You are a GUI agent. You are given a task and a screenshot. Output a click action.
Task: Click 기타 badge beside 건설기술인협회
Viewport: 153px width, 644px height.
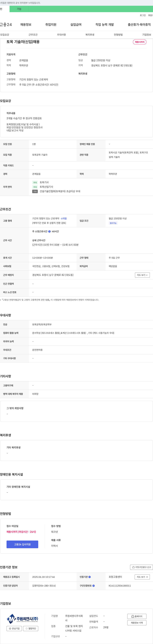35,192
